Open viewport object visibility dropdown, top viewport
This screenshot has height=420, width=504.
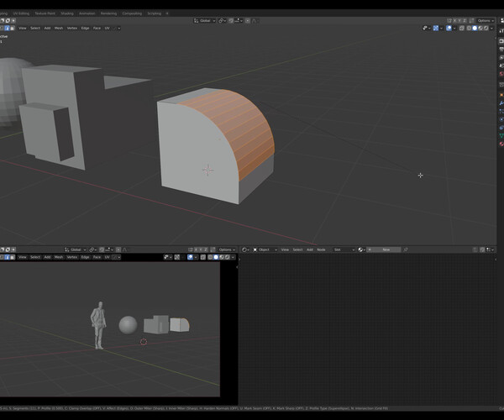[427, 29]
